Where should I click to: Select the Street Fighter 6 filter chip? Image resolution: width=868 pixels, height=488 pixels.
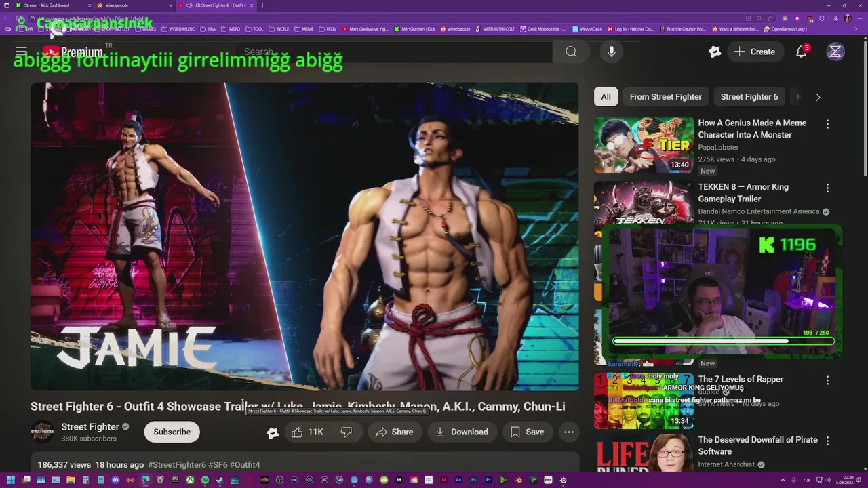(749, 97)
